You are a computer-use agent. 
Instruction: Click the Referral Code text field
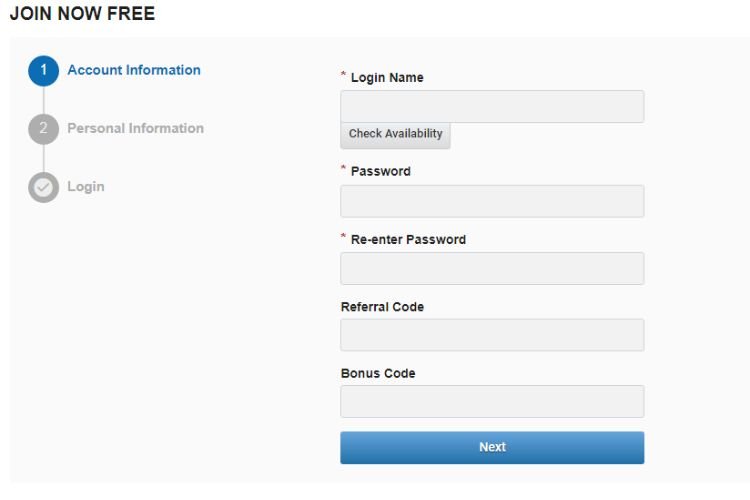[492, 335]
